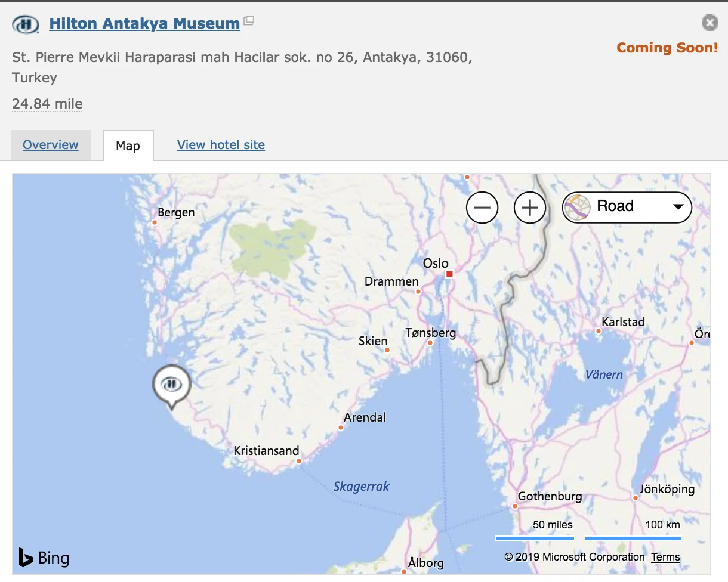Click the Skagerrak sea label
Viewport: 728px width, 582px height.
pos(361,487)
